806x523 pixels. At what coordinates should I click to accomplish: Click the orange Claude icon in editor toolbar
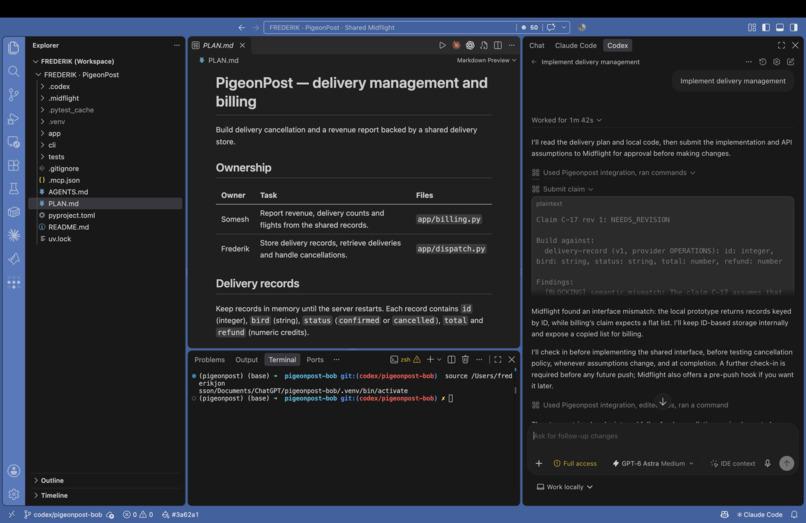click(x=456, y=45)
